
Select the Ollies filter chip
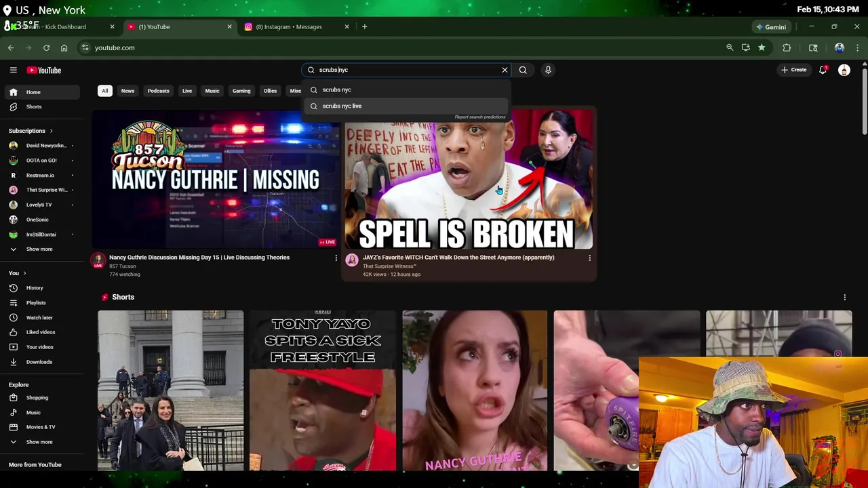tap(270, 91)
